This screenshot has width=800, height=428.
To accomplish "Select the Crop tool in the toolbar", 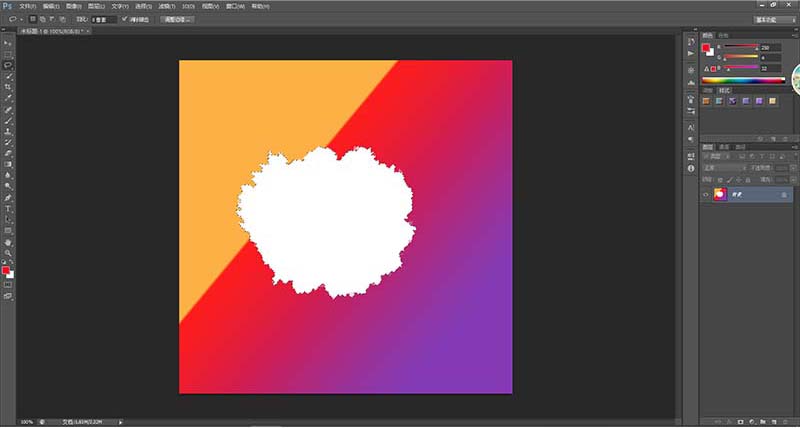I will [8, 87].
